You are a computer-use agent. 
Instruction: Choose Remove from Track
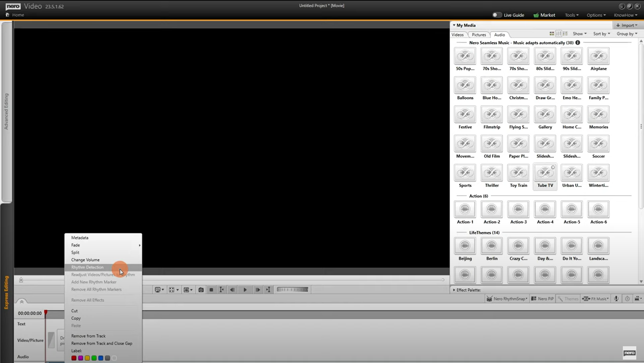coord(103,336)
